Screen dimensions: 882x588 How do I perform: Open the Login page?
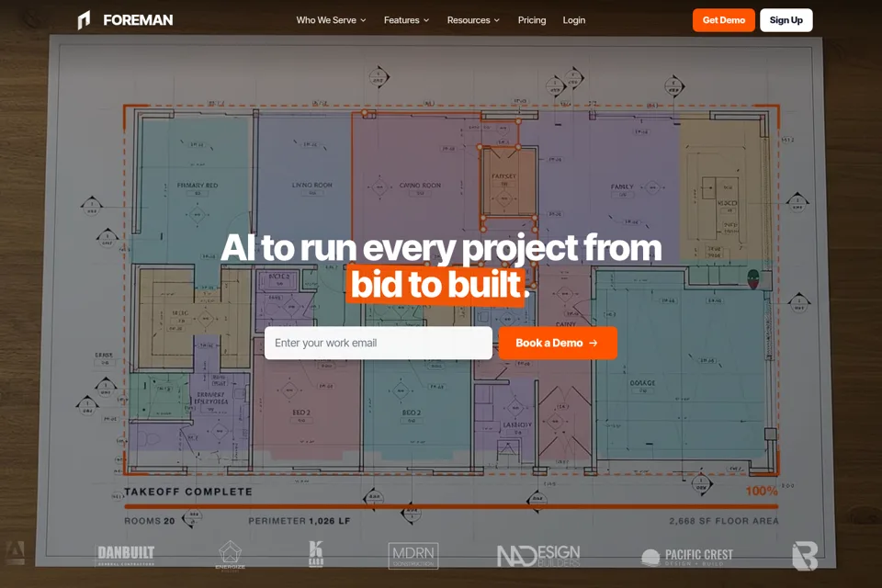point(573,20)
